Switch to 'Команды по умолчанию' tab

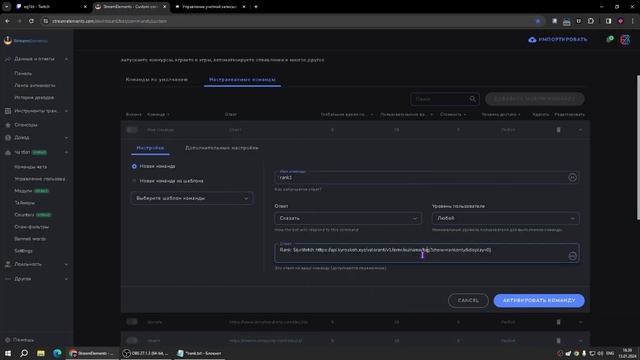(157, 80)
